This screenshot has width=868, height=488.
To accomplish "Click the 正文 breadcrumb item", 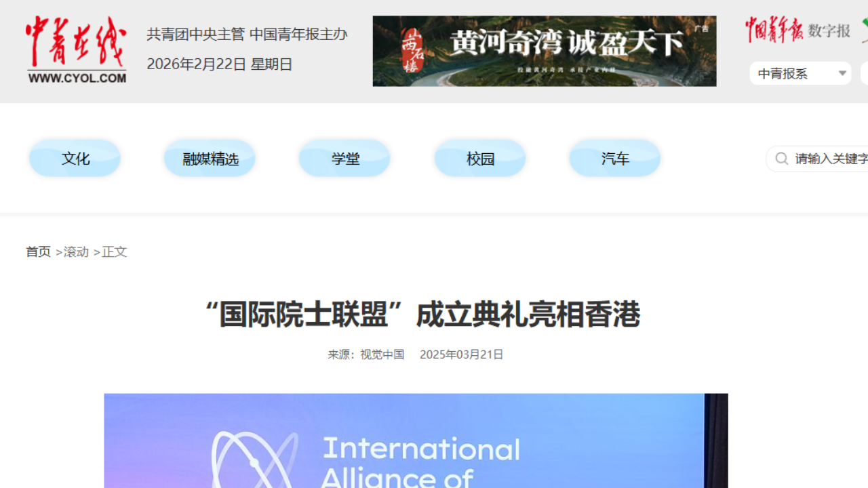I will [115, 251].
